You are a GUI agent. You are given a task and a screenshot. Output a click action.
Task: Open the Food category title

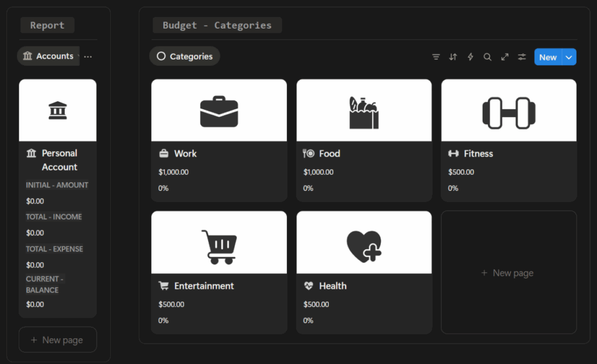tap(329, 154)
